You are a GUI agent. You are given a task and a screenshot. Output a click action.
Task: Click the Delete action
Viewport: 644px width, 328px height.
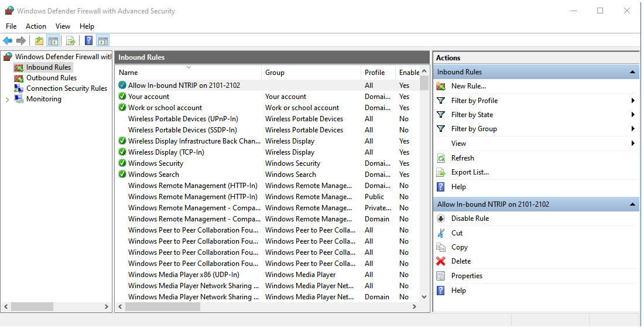tap(461, 261)
